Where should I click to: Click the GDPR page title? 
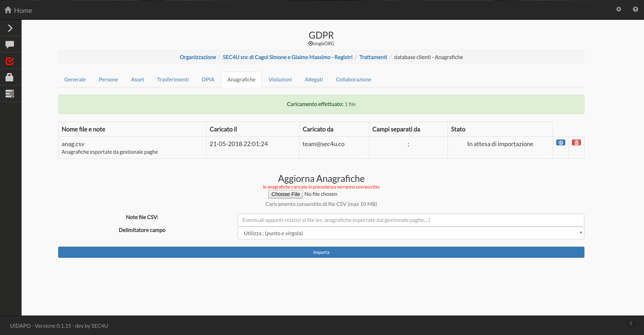click(x=321, y=35)
